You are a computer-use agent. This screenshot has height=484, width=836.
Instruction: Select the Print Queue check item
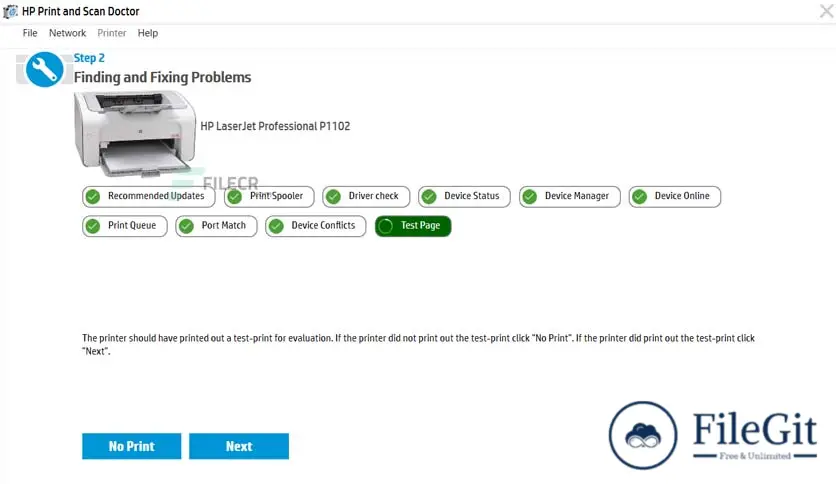pyautogui.click(x=125, y=226)
